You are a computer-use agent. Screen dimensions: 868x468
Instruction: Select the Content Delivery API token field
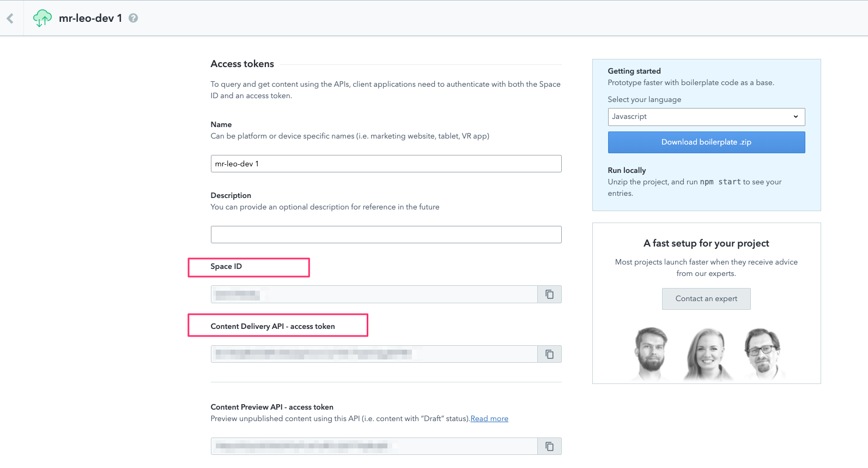(x=374, y=355)
